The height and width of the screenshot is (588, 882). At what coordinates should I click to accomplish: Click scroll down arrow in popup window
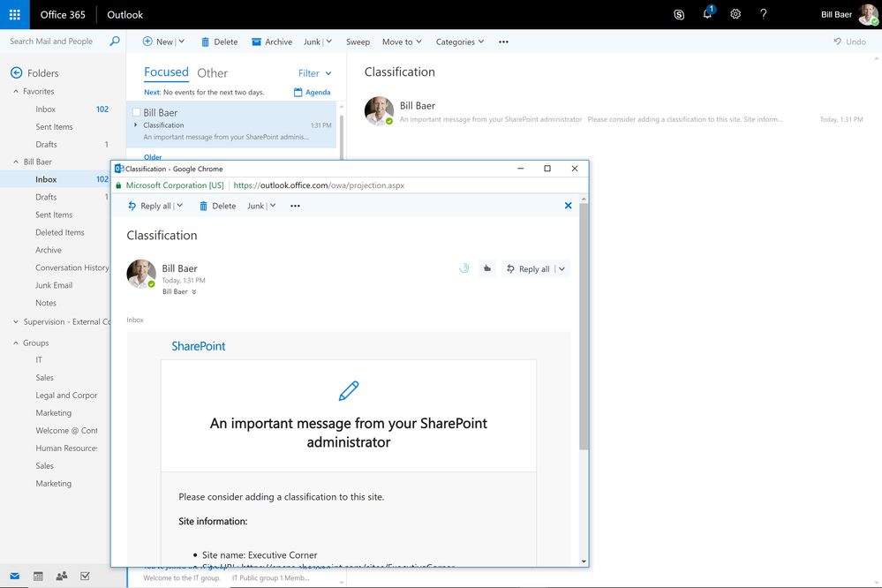point(584,561)
